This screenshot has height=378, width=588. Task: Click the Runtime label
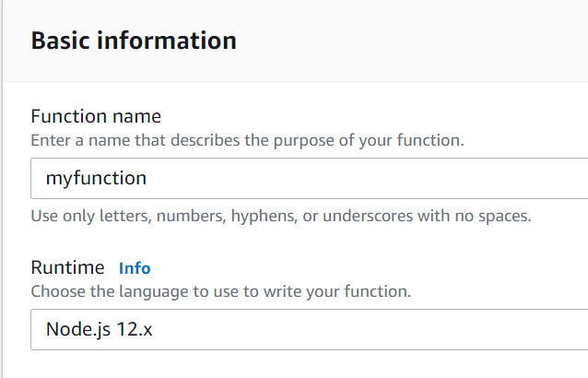[x=68, y=267]
